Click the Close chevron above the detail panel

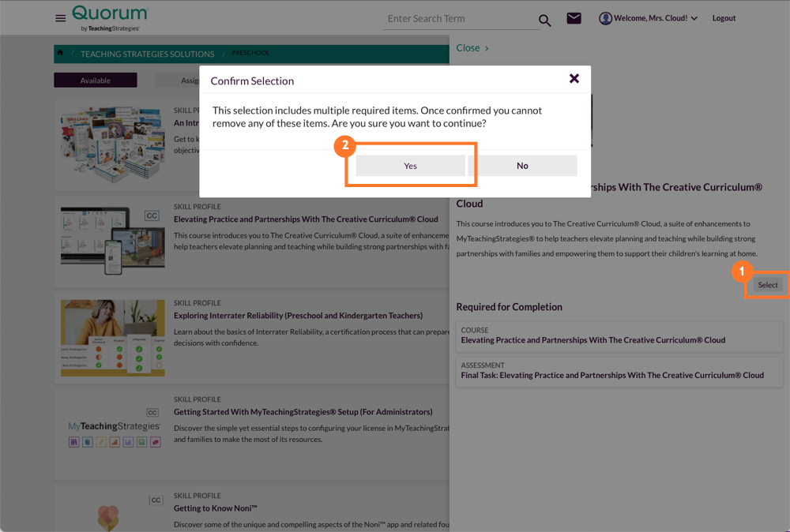tap(472, 48)
